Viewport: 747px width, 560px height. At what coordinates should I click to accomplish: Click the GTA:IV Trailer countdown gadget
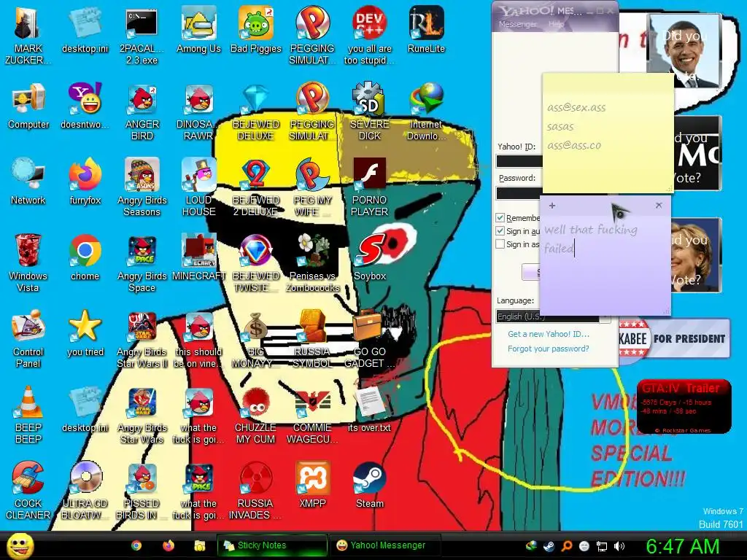pos(684,407)
